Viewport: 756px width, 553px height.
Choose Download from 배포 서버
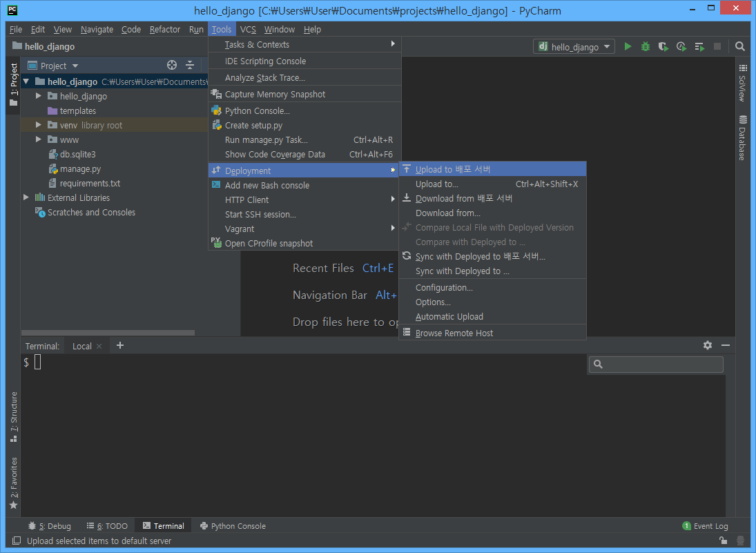click(493, 198)
